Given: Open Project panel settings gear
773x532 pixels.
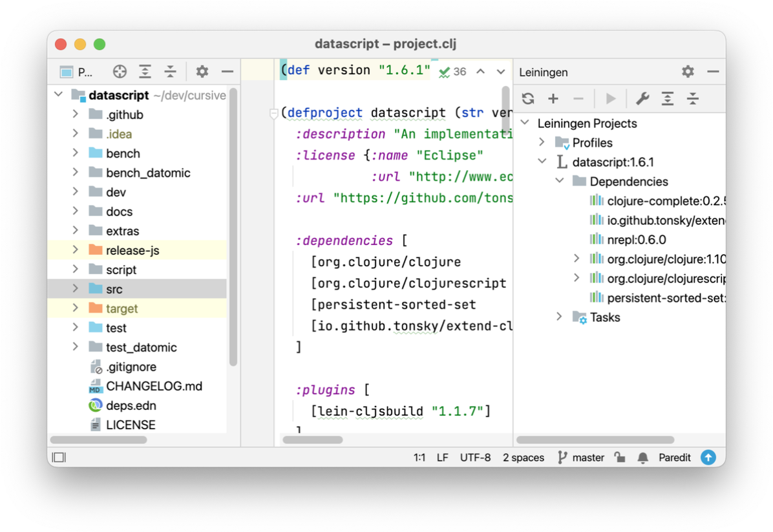Looking at the screenshot, I should 202,72.
